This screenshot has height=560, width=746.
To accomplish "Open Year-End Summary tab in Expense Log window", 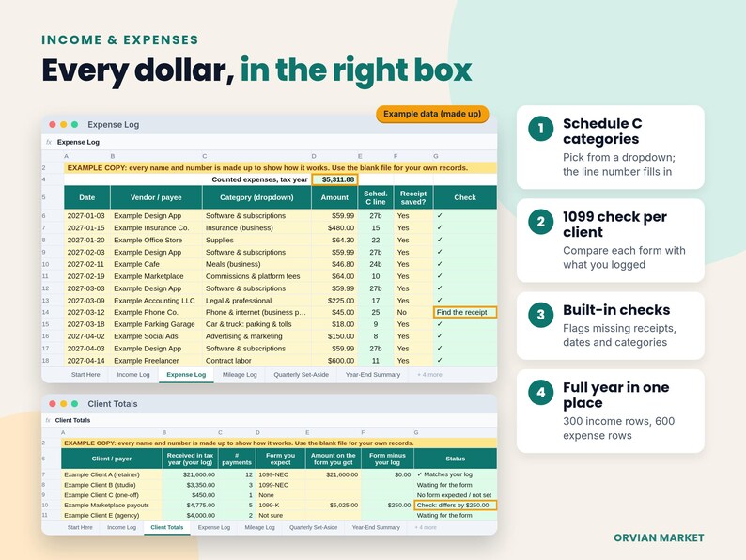I will click(373, 375).
